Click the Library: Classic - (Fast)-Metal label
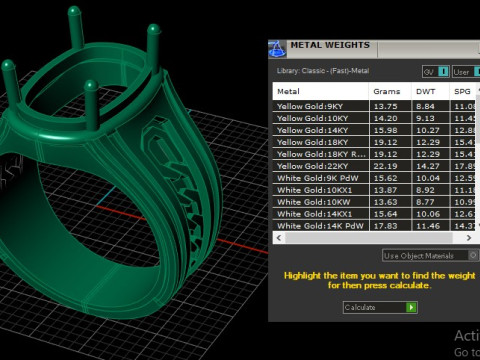 (x=323, y=71)
